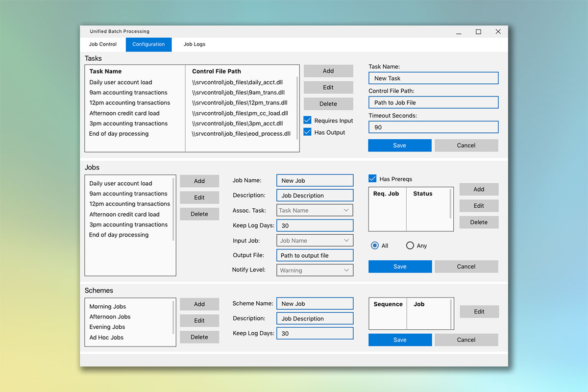
Task: Select 'Morning Jobs' scheme
Action: [108, 306]
